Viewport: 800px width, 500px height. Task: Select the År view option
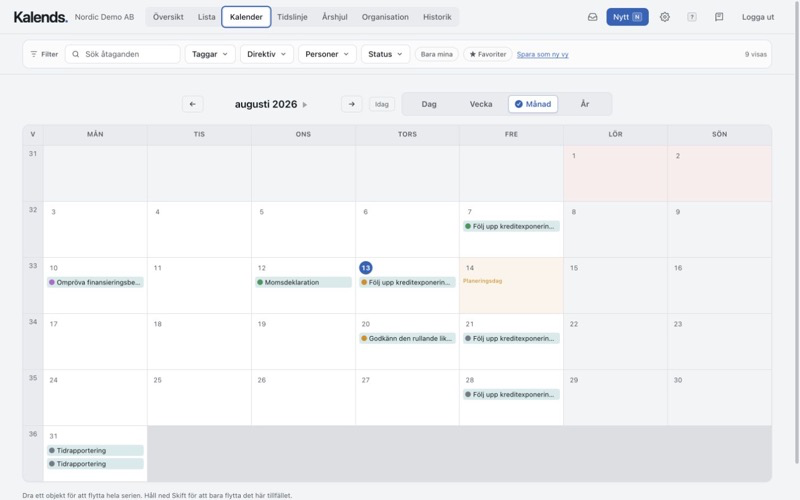(x=585, y=104)
